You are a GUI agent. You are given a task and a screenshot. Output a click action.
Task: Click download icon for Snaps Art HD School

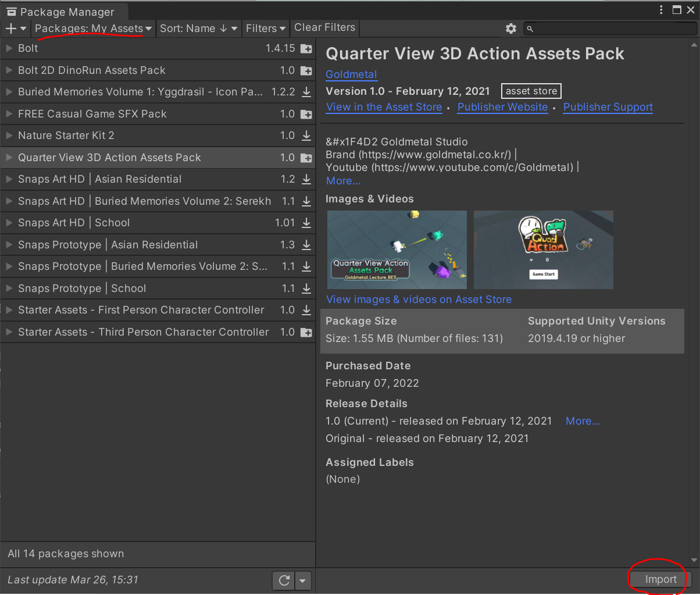[x=306, y=223]
